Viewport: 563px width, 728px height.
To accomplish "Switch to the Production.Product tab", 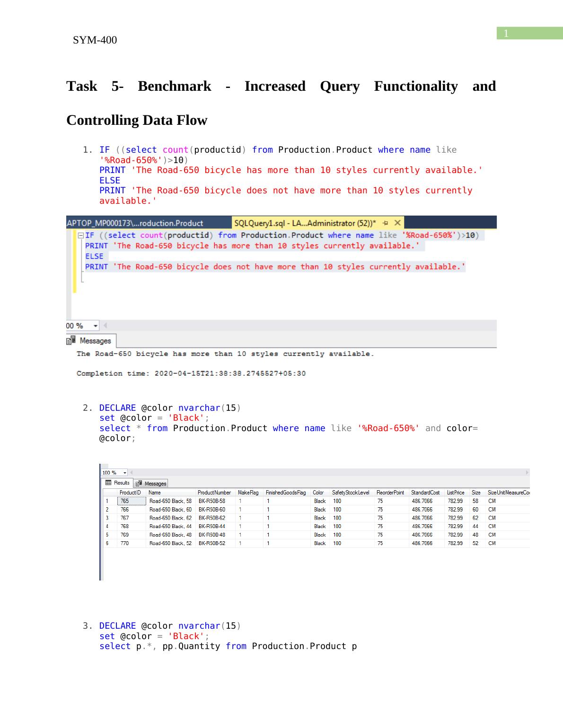I will click(x=137, y=223).
